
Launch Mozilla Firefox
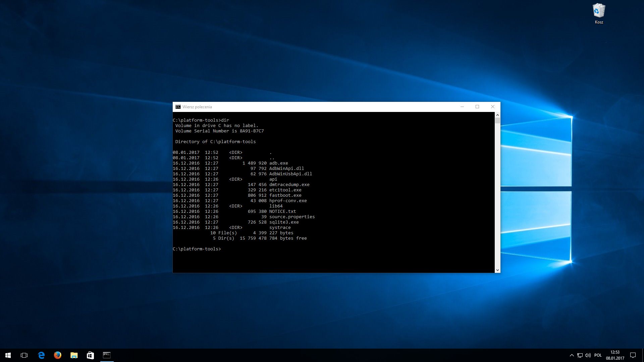57,355
